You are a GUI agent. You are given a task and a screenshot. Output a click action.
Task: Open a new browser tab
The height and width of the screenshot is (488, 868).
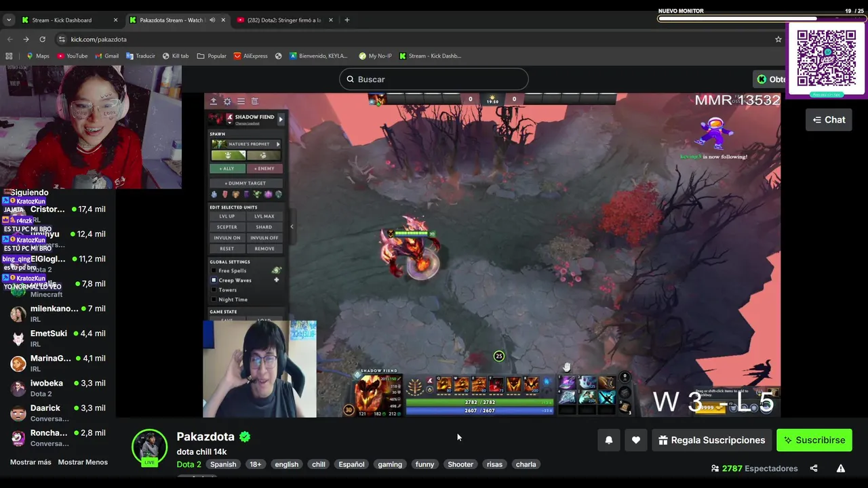[347, 20]
